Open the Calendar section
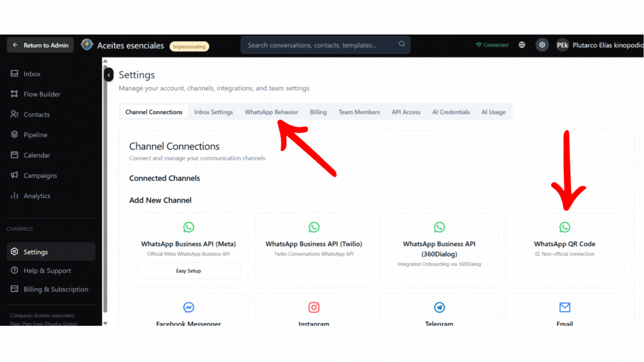The width and height of the screenshot is (644, 362). click(37, 155)
